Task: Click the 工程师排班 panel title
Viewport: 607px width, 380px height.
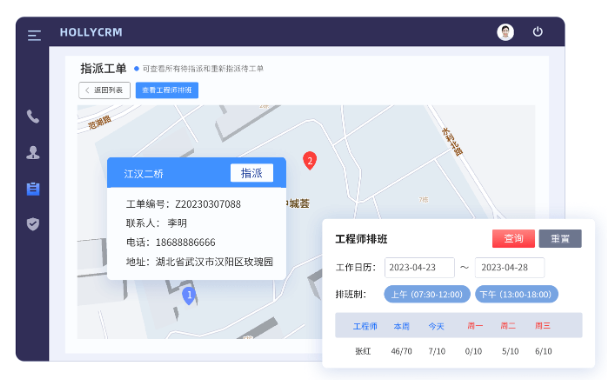Action: click(x=361, y=239)
